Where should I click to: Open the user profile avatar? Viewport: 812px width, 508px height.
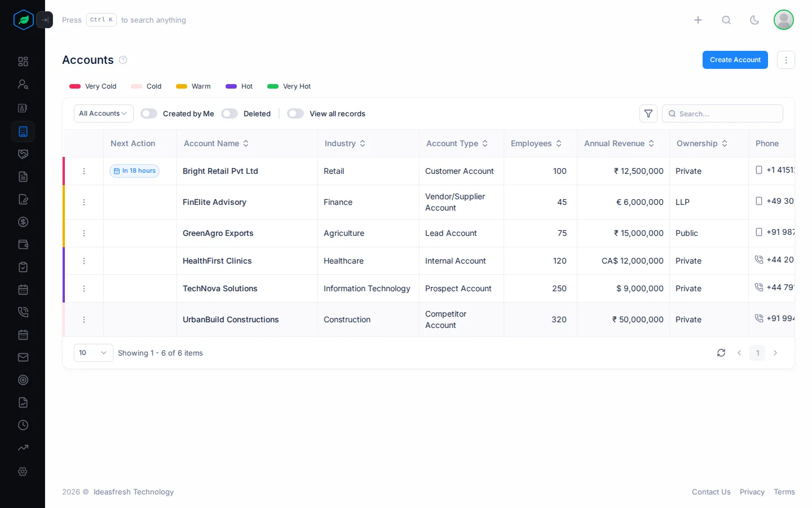(x=784, y=20)
